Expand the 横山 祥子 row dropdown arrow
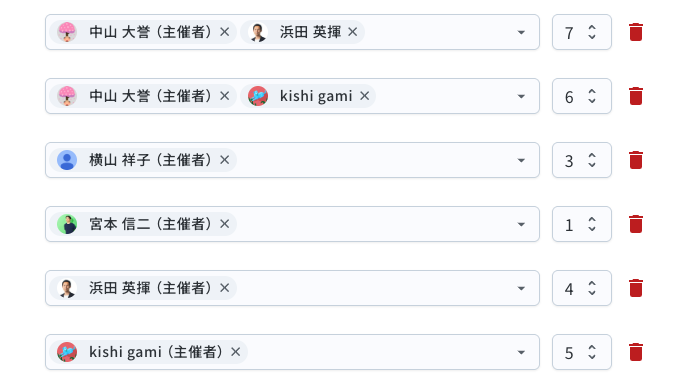Image resolution: width=686 pixels, height=392 pixels. click(x=521, y=160)
